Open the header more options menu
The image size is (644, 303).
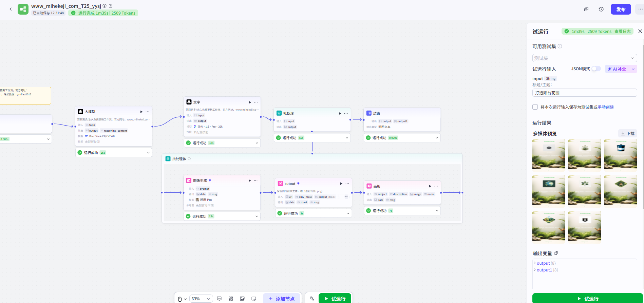point(640,9)
